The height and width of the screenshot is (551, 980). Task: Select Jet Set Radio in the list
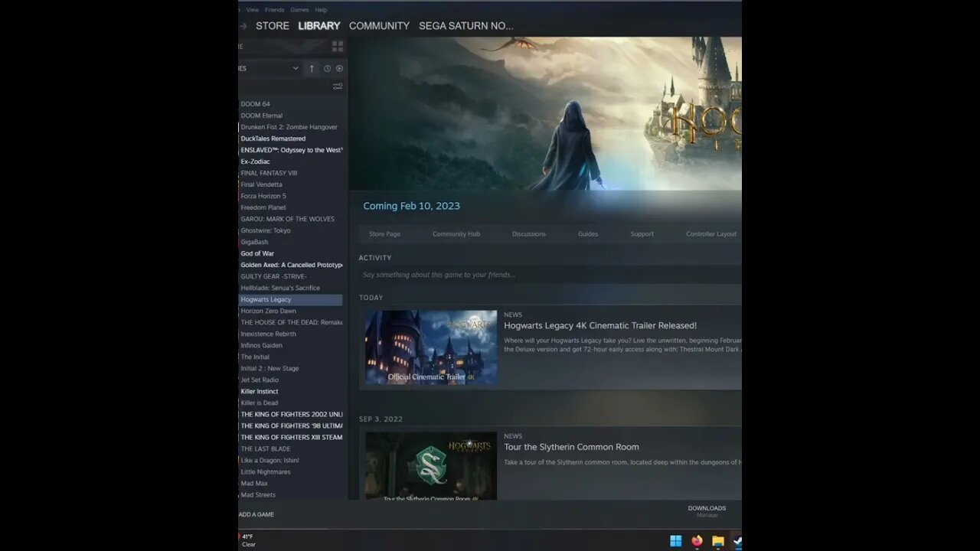pyautogui.click(x=260, y=380)
